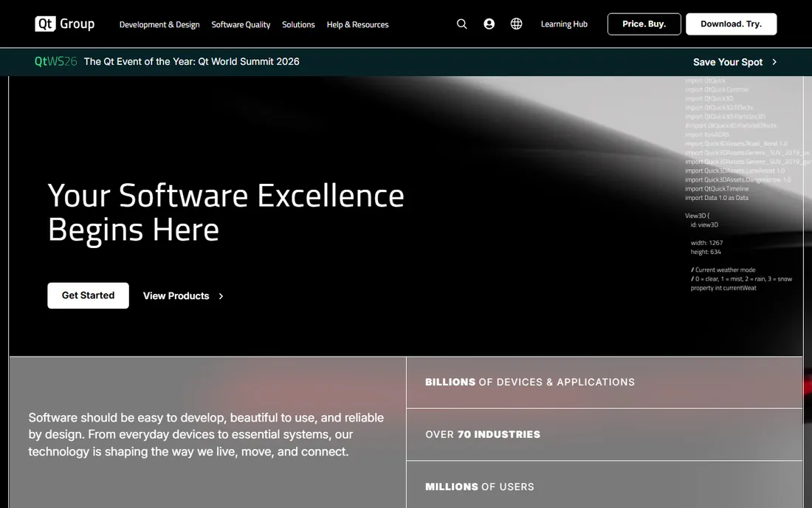Open the globe language selector icon
This screenshot has height=508, width=812.
tap(516, 24)
